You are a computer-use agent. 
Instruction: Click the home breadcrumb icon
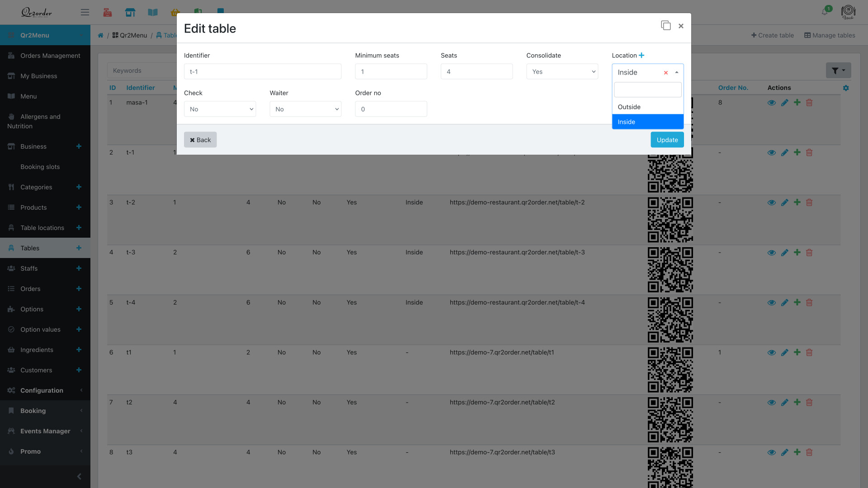click(x=100, y=35)
